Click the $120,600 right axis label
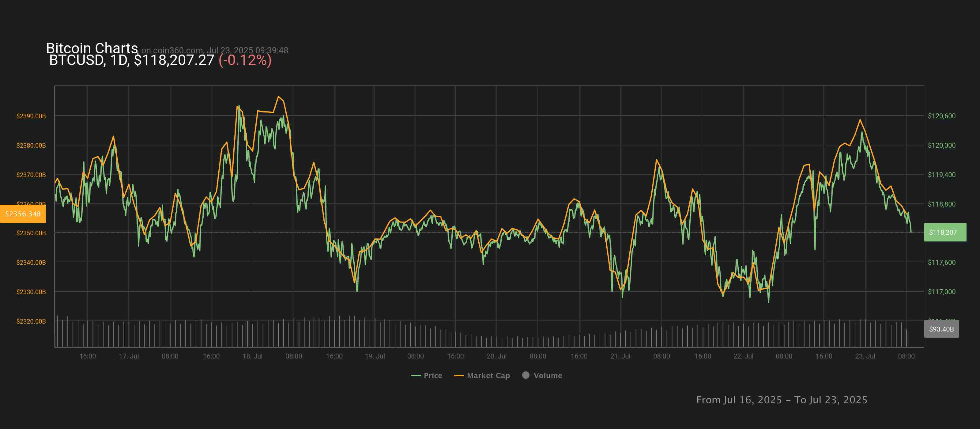The height and width of the screenshot is (429, 980). (942, 116)
